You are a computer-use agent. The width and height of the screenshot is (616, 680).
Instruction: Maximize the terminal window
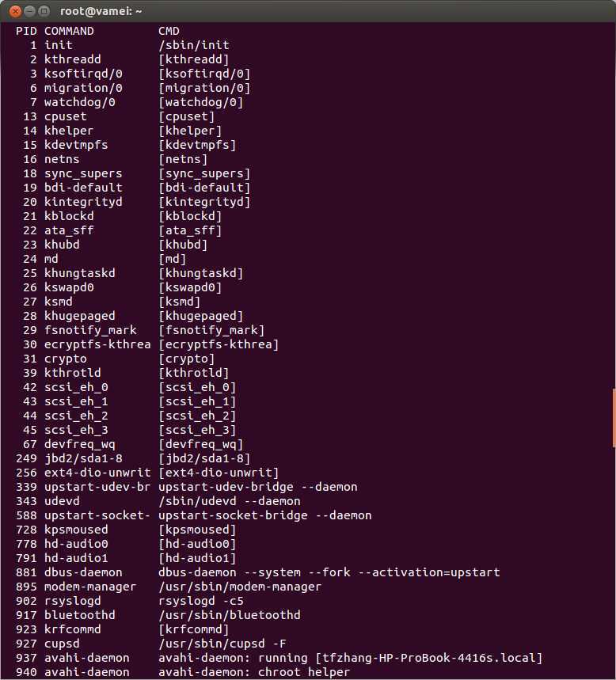point(44,11)
